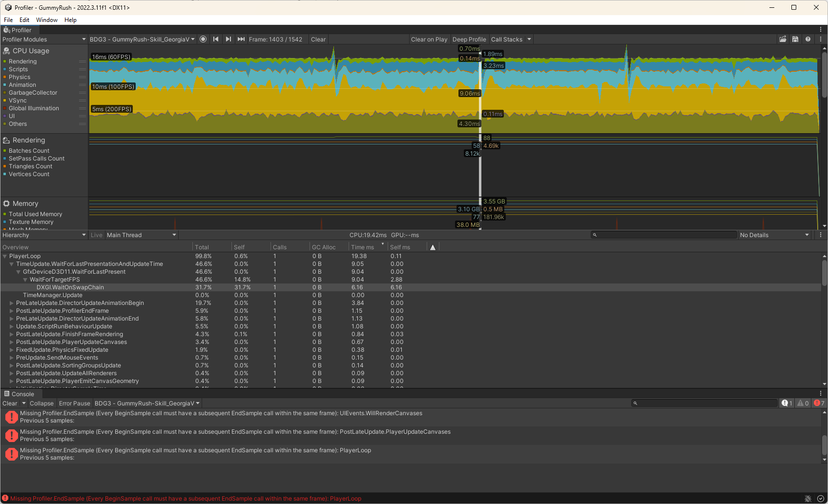Collapse the WaitForTargetFPS hierarchy entry
828x504 pixels.
25,280
